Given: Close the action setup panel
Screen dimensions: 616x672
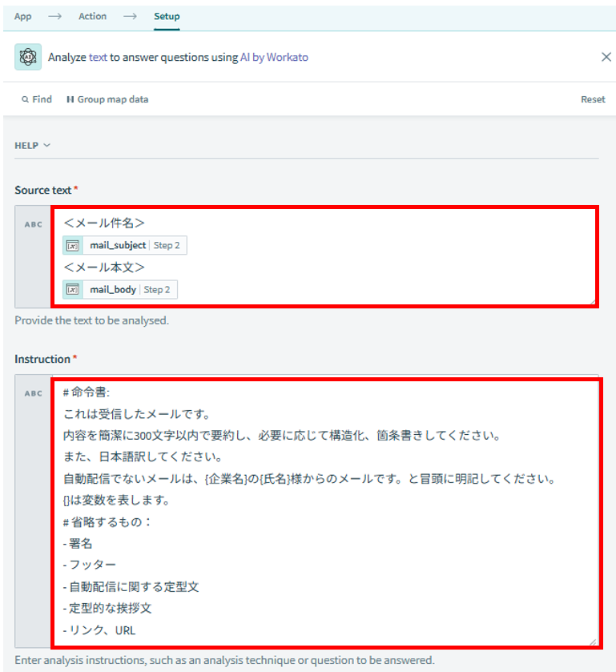Looking at the screenshot, I should [x=606, y=57].
